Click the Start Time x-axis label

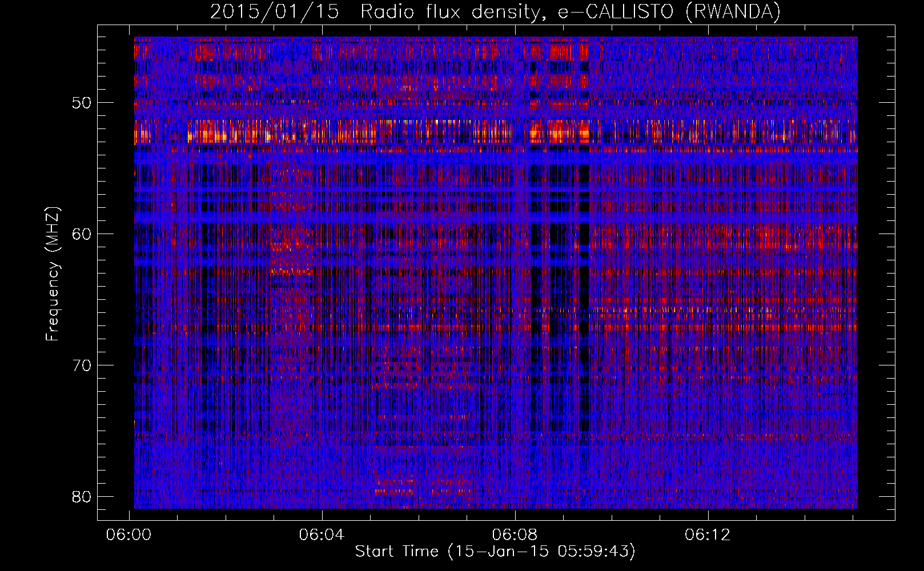[x=495, y=552]
